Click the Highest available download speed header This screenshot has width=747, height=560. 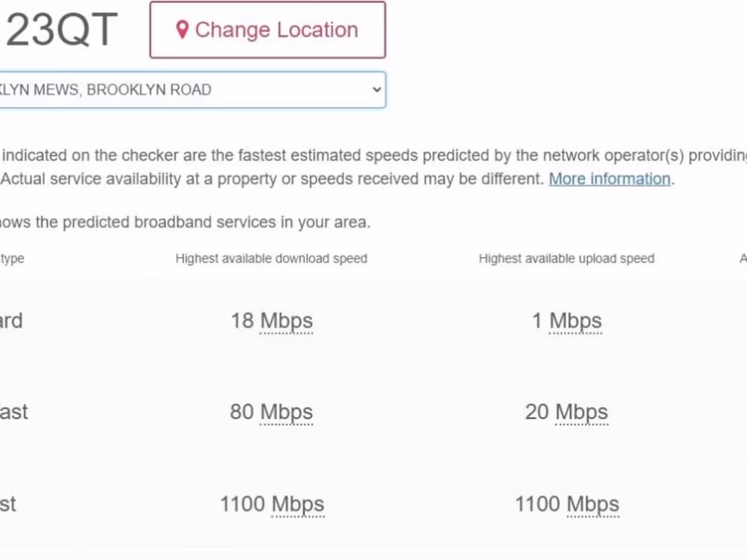click(271, 258)
